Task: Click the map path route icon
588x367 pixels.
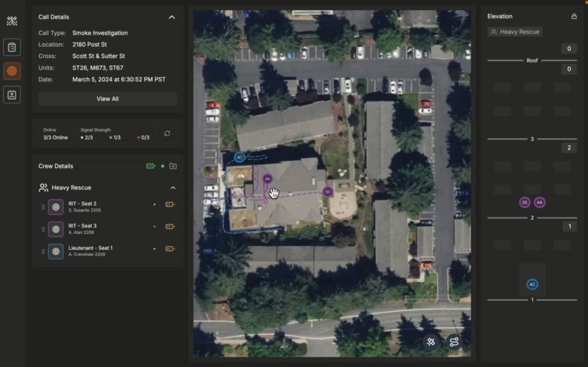Action: tap(454, 341)
